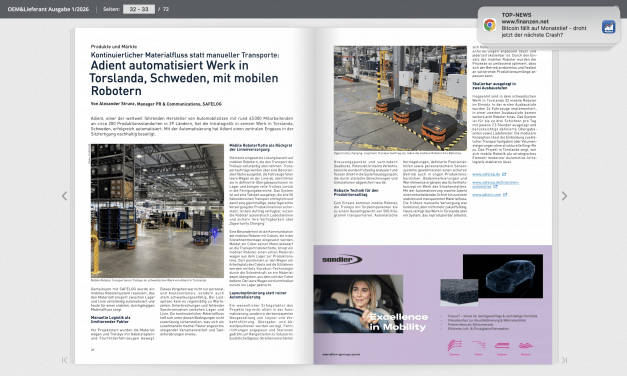627x376 pixels.
Task: Click the 'Produkte und Märkte' section label
Action: point(114,46)
